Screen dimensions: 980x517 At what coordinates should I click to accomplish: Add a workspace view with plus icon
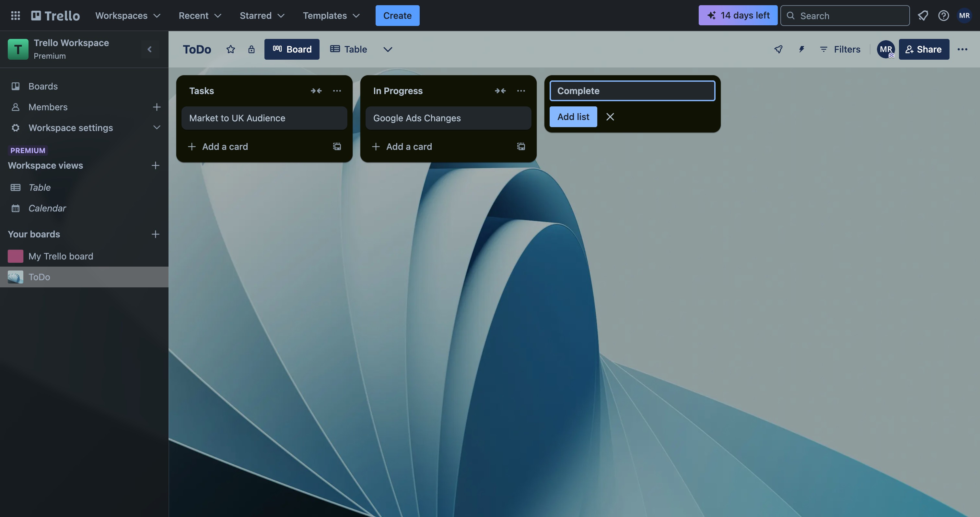tap(155, 165)
